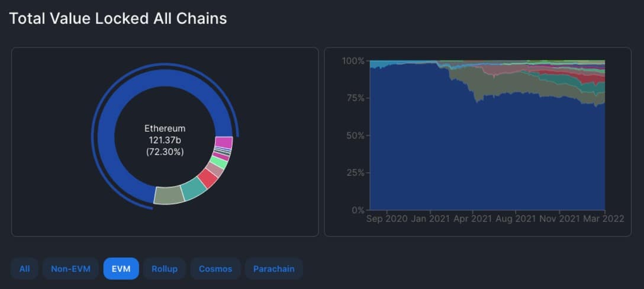Switch to the All chains filter
This screenshot has height=289, width=644.
(24, 268)
